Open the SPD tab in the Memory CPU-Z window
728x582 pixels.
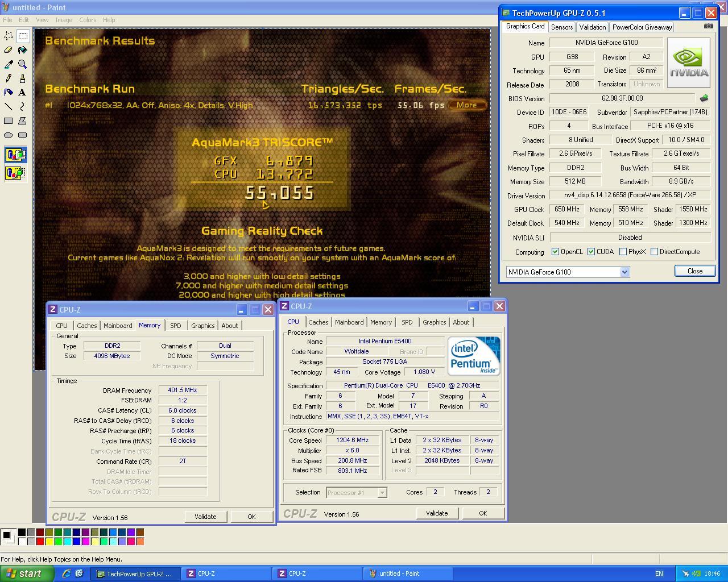click(x=176, y=326)
